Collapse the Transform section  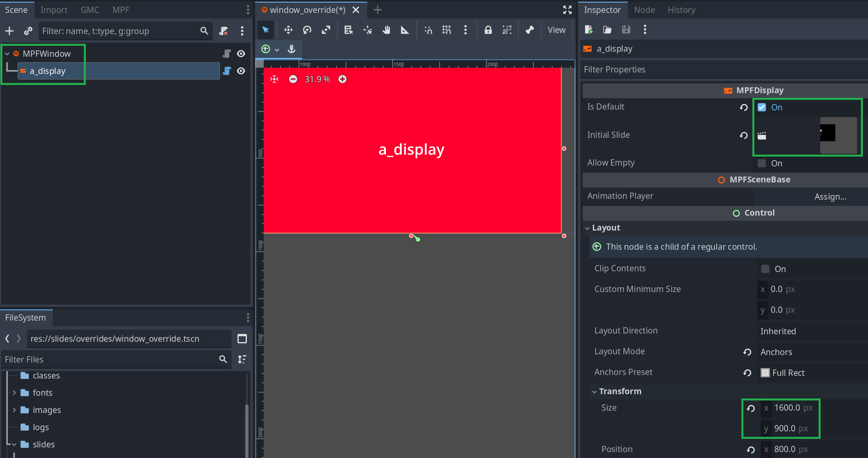point(620,391)
